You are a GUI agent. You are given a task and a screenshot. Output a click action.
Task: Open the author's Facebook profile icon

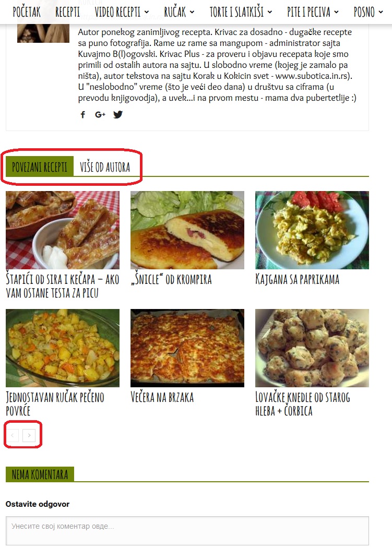[x=82, y=114]
